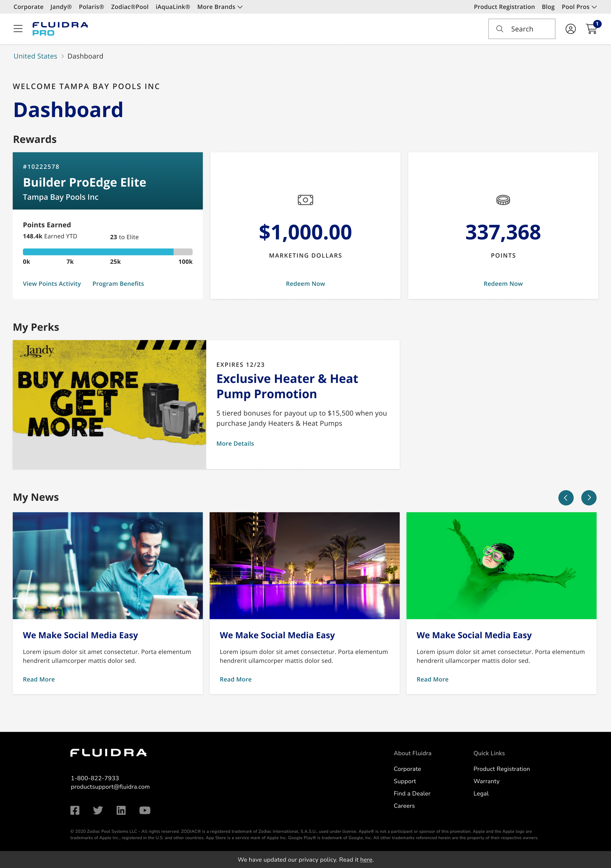Open the Jandy® brand menu item
The image size is (611, 868).
(61, 7)
